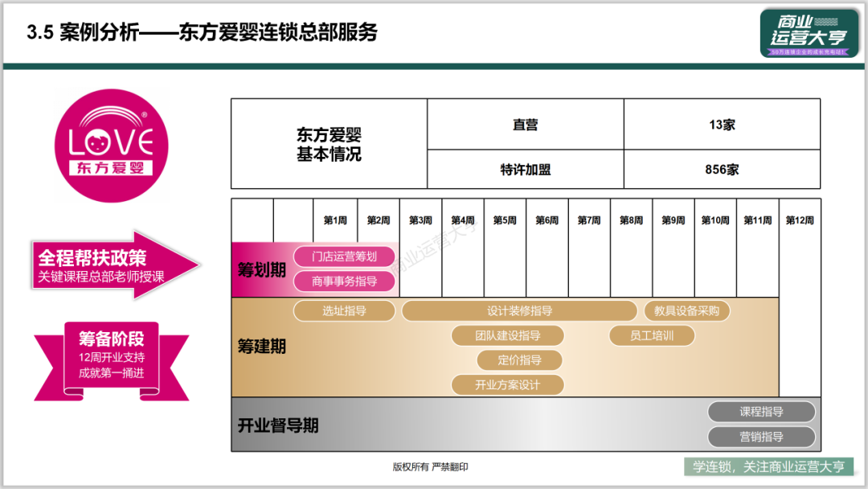Image resolution: width=868 pixels, height=489 pixels.
Task: Click the 第7周 column header
Action: click(589, 220)
